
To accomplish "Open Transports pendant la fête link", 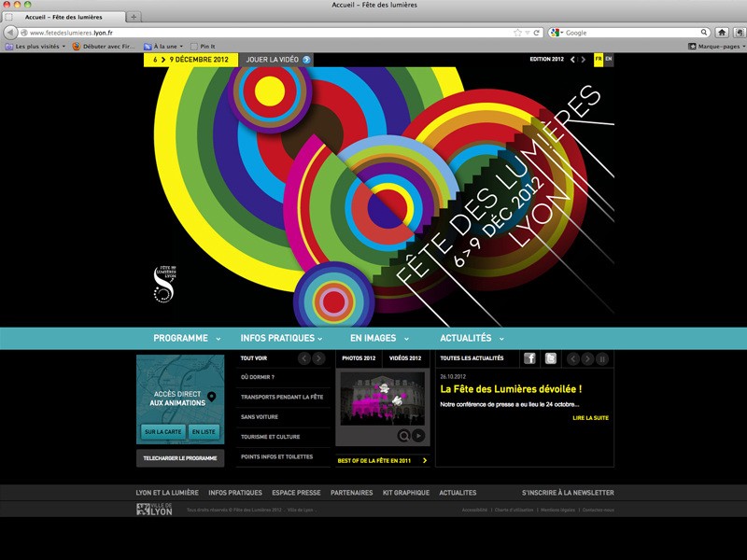I will tap(282, 397).
